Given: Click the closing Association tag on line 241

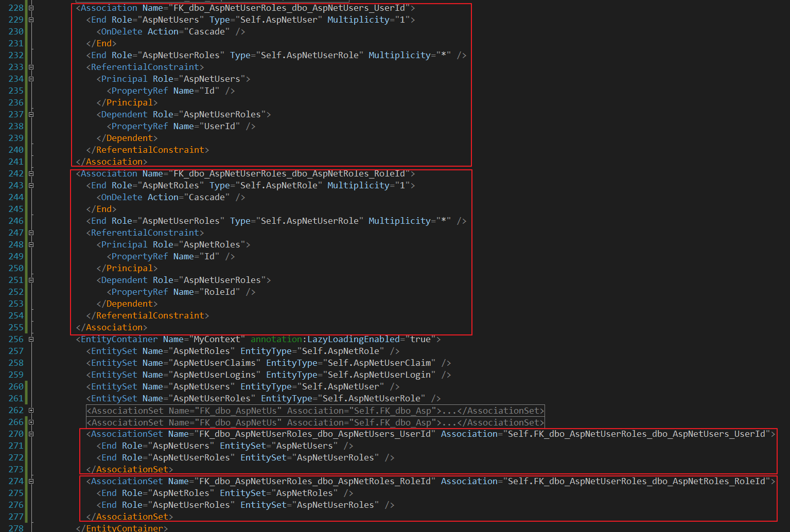Looking at the screenshot, I should tap(112, 162).
